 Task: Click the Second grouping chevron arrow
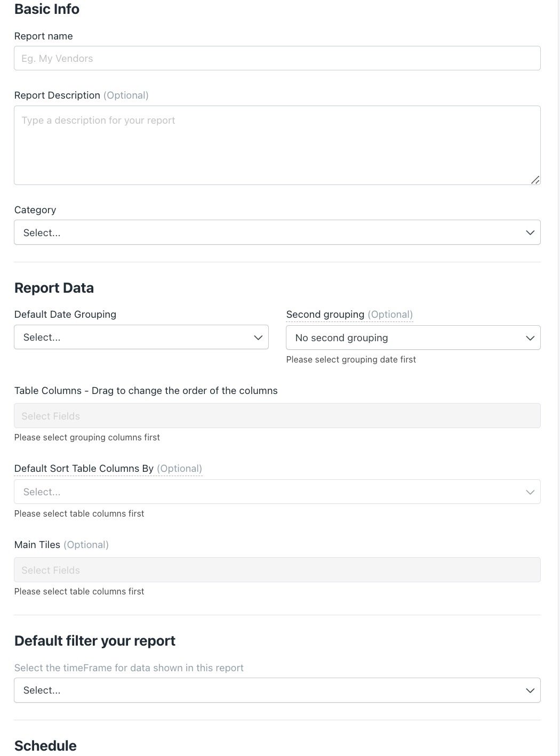(x=530, y=338)
